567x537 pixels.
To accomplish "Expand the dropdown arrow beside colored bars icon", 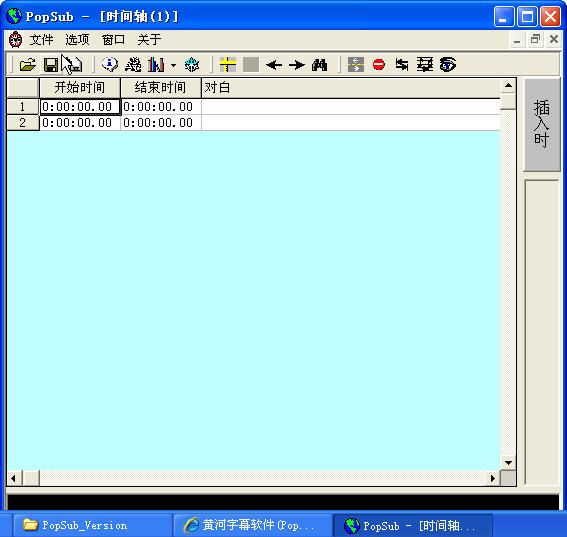I will tap(174, 65).
